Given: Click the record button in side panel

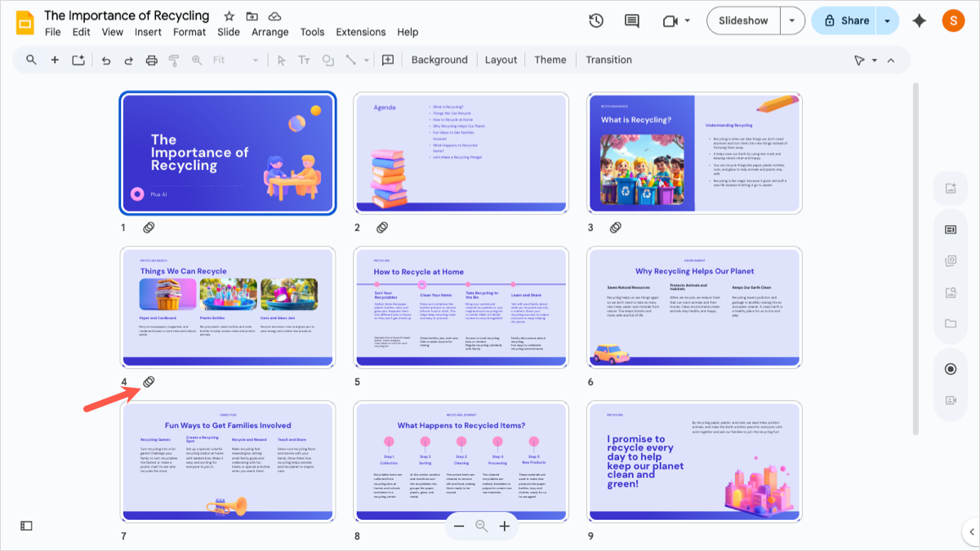Looking at the screenshot, I should 951,369.
